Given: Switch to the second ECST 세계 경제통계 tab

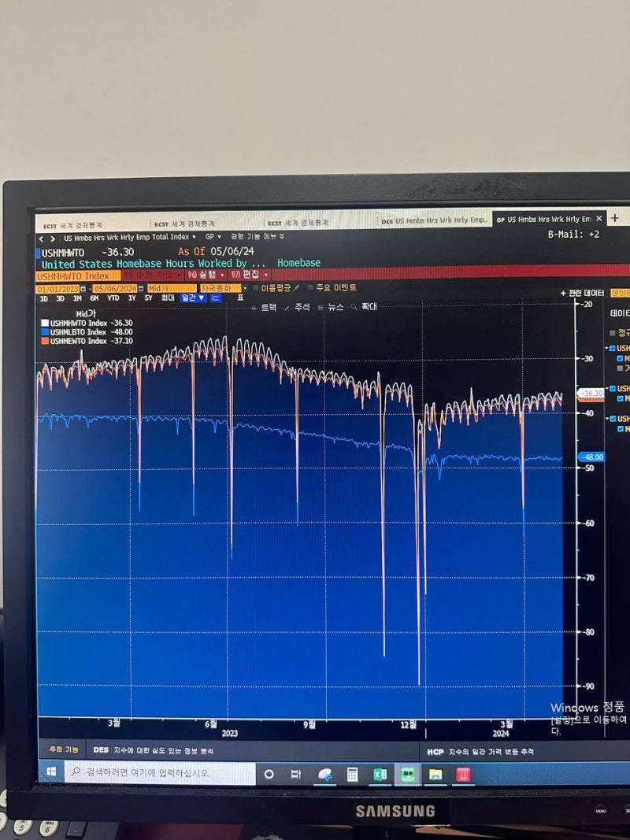Looking at the screenshot, I should (x=207, y=224).
